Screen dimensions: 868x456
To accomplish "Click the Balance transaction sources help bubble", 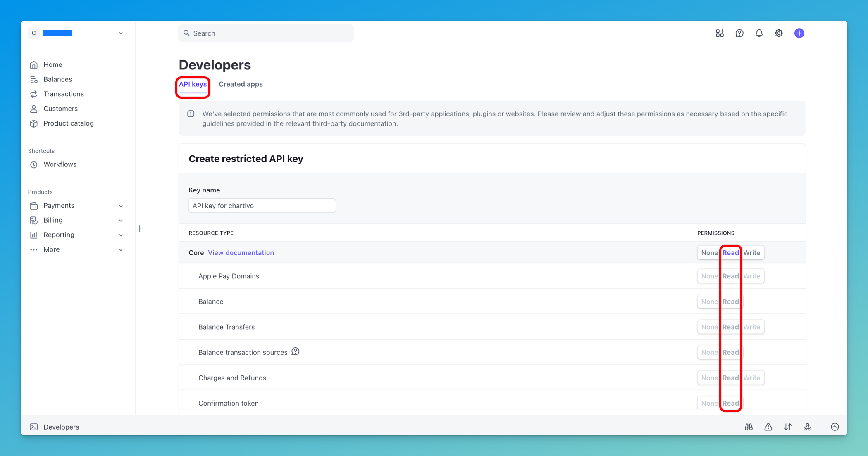I will 295,351.
